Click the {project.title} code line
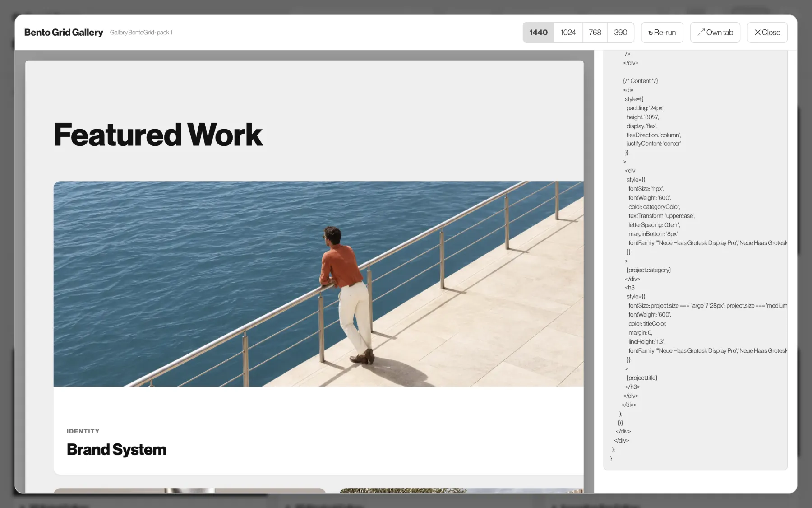The width and height of the screenshot is (812, 508). 642,378
